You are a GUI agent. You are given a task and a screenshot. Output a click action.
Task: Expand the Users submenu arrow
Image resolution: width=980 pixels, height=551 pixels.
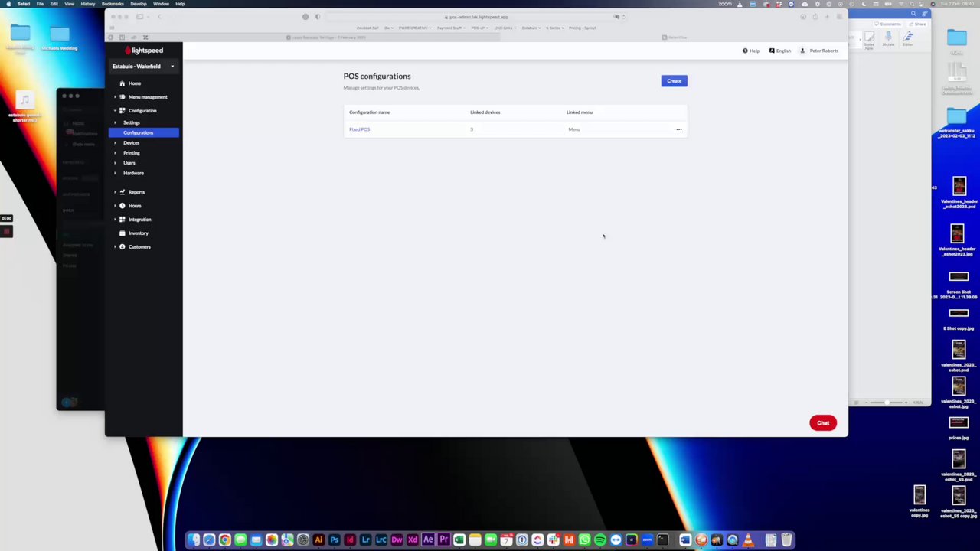[x=115, y=163]
